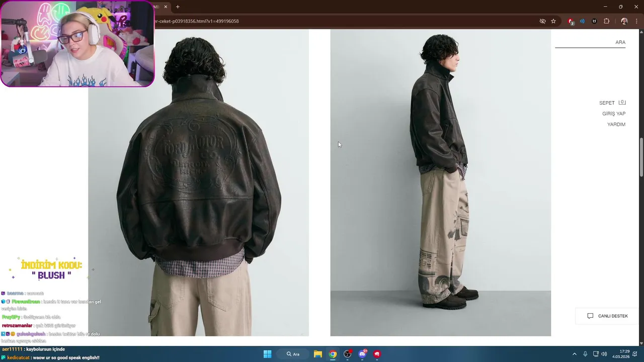Open the YARDIM help link

click(x=616, y=124)
